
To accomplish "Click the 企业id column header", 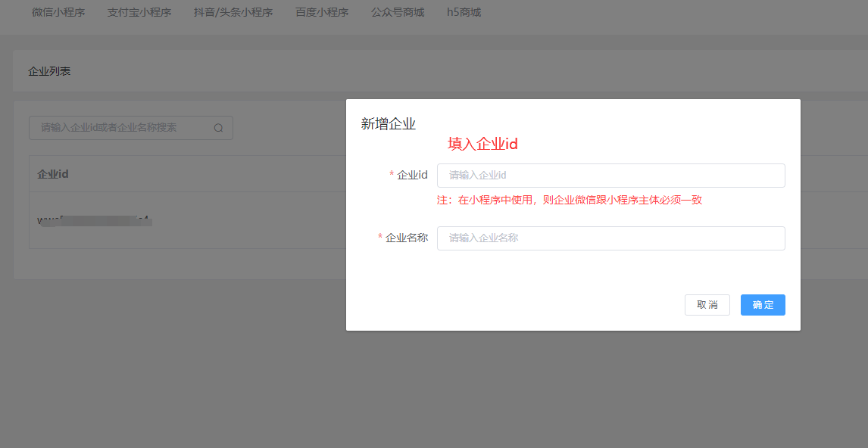I will (x=52, y=174).
